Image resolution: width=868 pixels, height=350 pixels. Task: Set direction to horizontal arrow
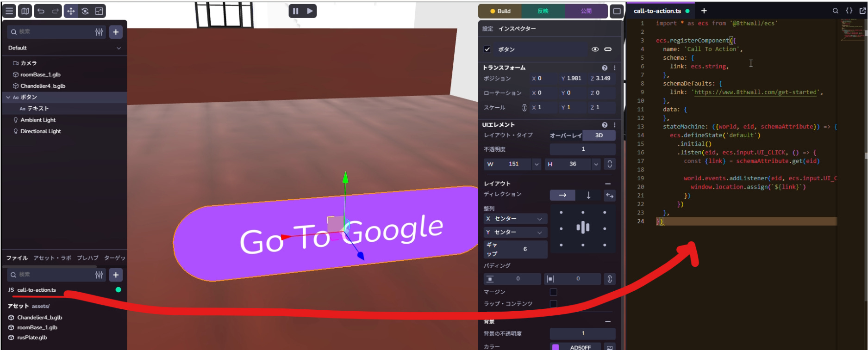(x=562, y=196)
